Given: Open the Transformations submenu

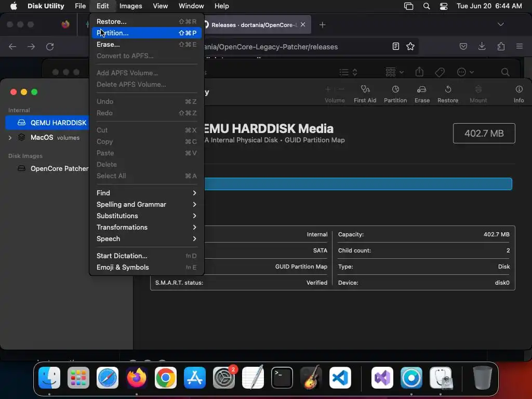Looking at the screenshot, I should coord(147,228).
